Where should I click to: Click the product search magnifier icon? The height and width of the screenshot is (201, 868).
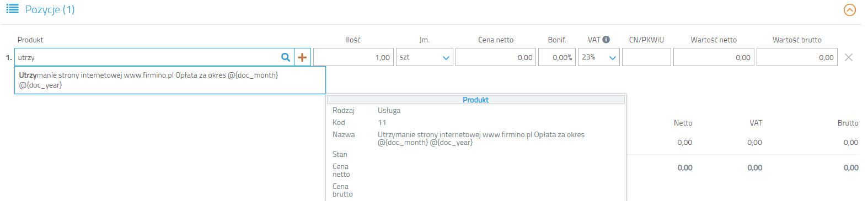coord(286,57)
